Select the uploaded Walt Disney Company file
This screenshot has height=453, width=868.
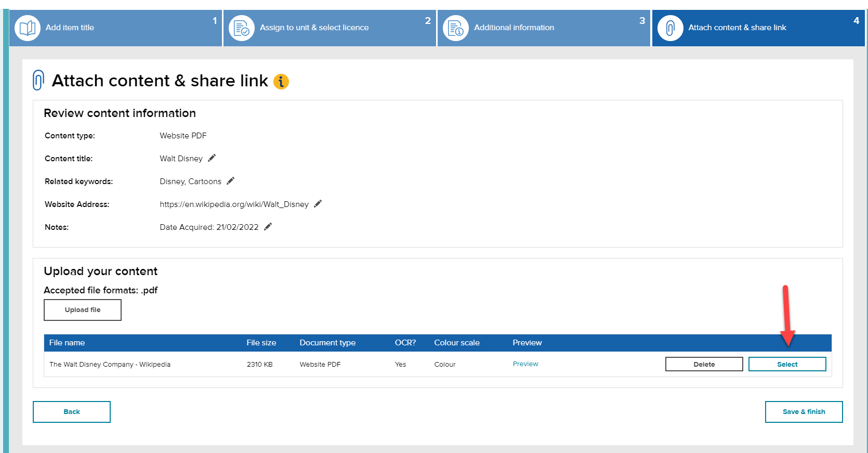click(x=787, y=364)
